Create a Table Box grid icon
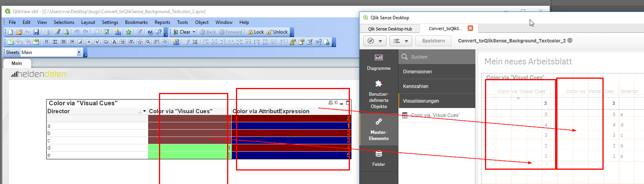The height and width of the screenshot is (184, 644). [x=64, y=42]
